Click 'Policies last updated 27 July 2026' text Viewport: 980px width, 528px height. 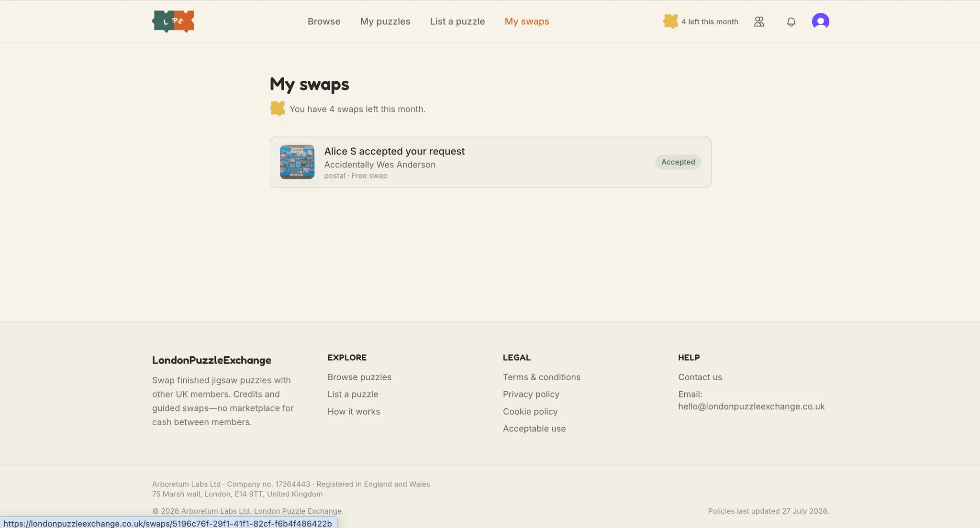coord(768,511)
